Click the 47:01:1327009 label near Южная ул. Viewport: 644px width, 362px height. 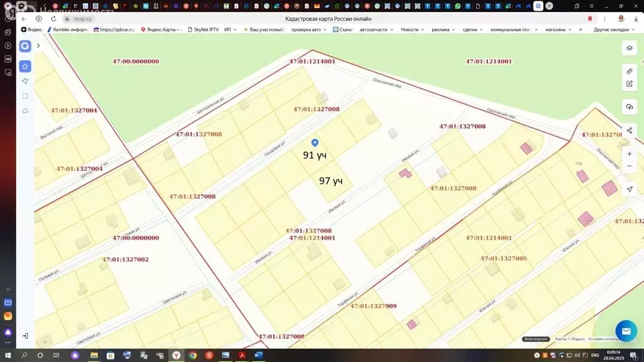tap(504, 258)
